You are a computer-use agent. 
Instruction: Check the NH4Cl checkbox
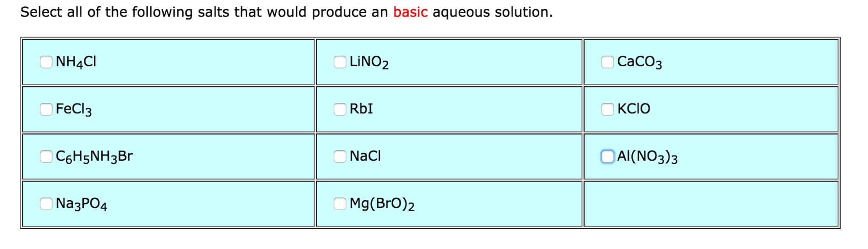coord(46,62)
